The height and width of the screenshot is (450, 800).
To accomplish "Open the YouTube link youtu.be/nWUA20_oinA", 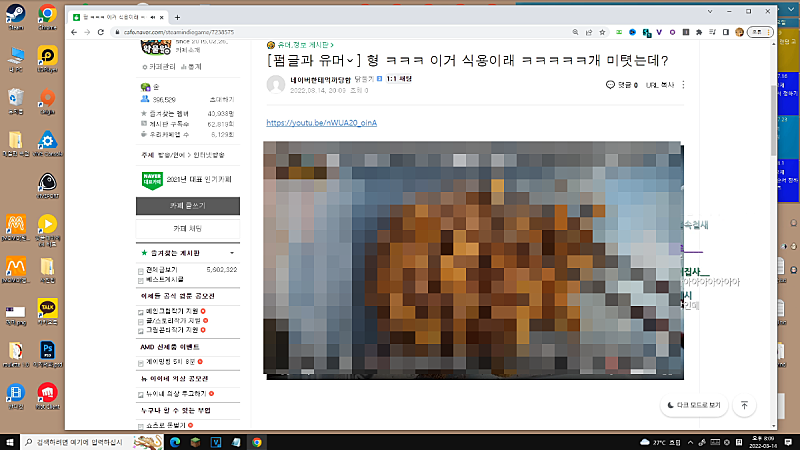I will point(321,123).
